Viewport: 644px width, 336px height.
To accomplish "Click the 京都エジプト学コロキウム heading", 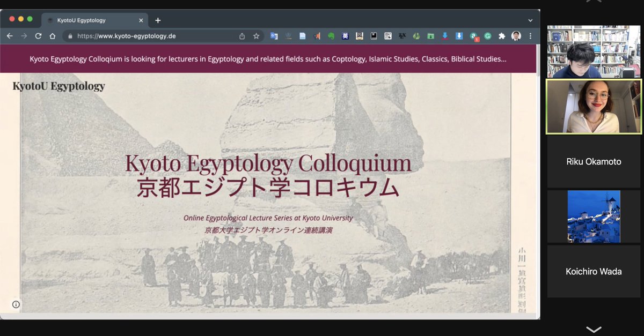I will [x=268, y=188].
